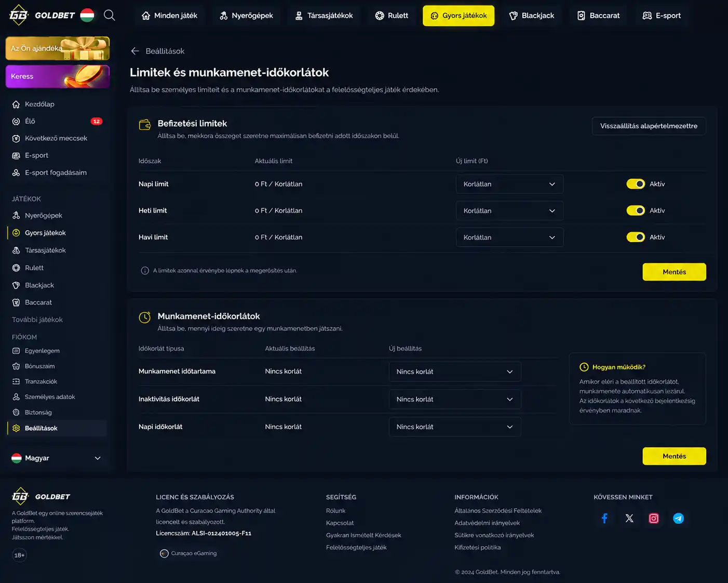Click the Facebook icon in footer
Screen dimensions: 728x583
click(604, 518)
